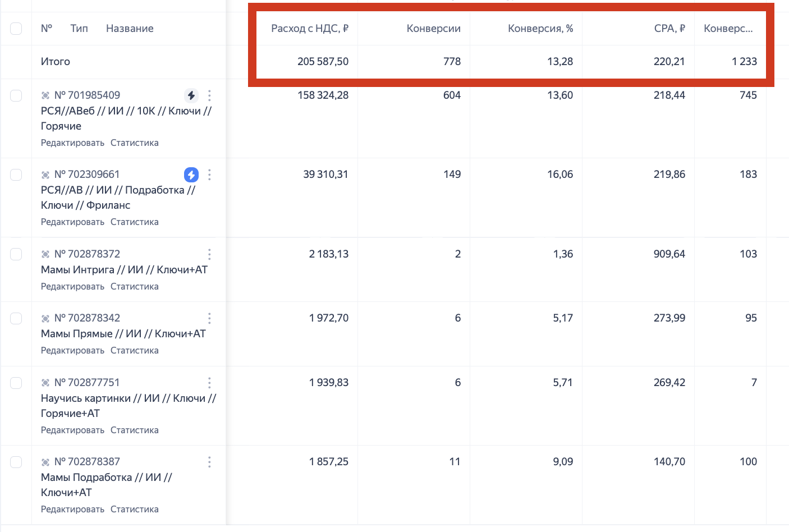Click lightning icon for campaign 701985409
789x532 pixels.
point(191,95)
